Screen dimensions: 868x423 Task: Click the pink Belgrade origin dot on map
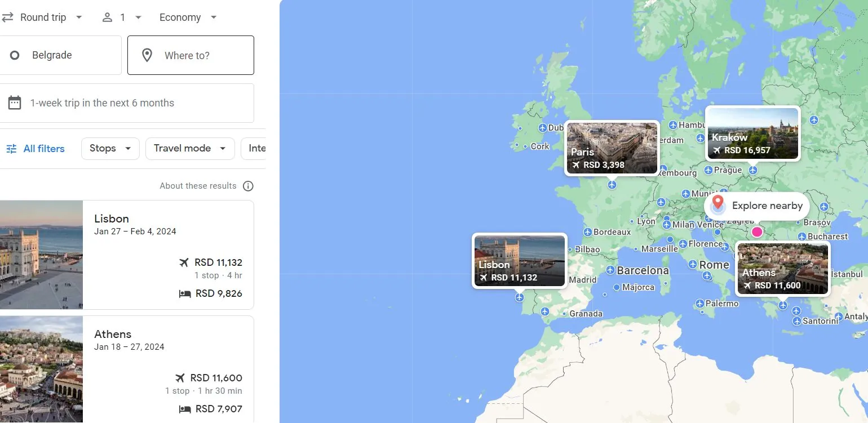tap(757, 232)
